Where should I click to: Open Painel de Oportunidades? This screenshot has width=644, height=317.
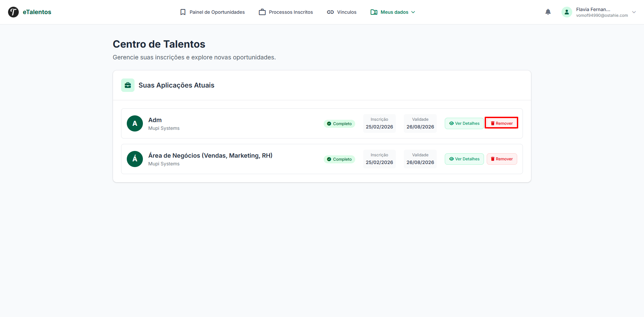click(x=217, y=12)
